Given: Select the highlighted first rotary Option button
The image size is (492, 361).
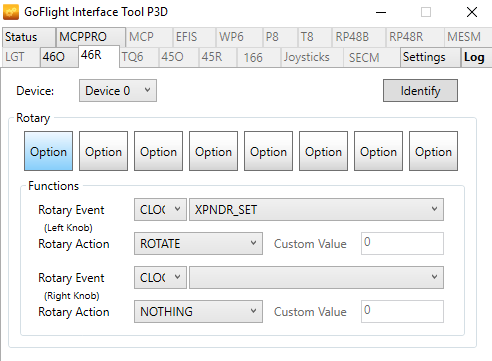Looking at the screenshot, I should [48, 151].
